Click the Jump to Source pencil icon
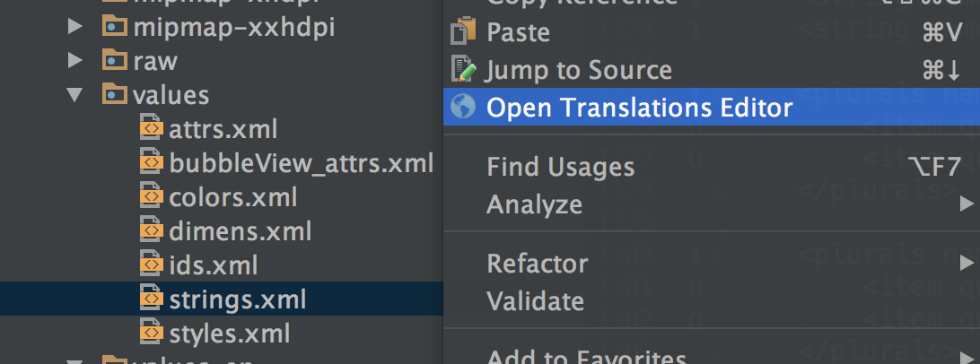This screenshot has height=364, width=980. (463, 69)
